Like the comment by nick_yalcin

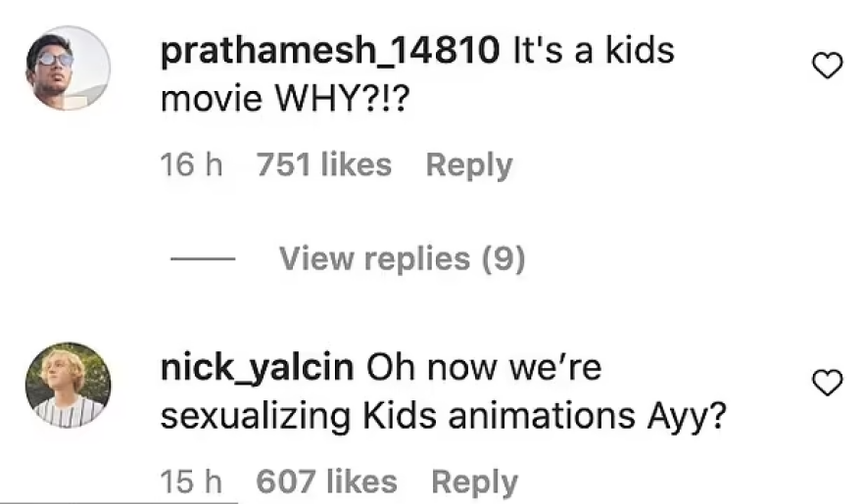828,385
